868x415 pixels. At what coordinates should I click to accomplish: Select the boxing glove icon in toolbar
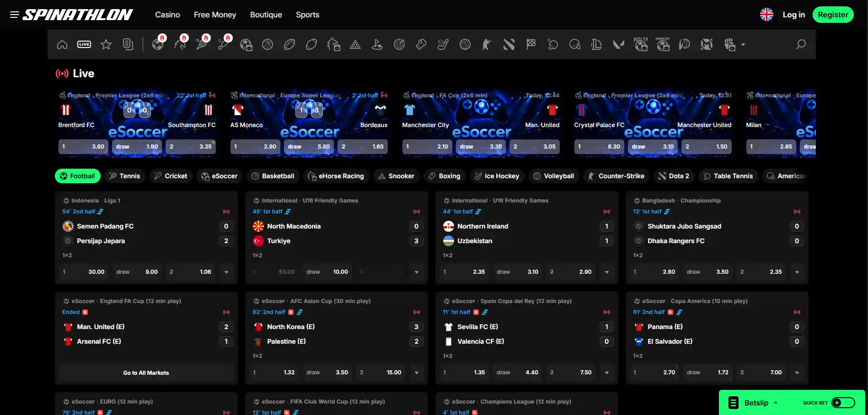pos(421,44)
